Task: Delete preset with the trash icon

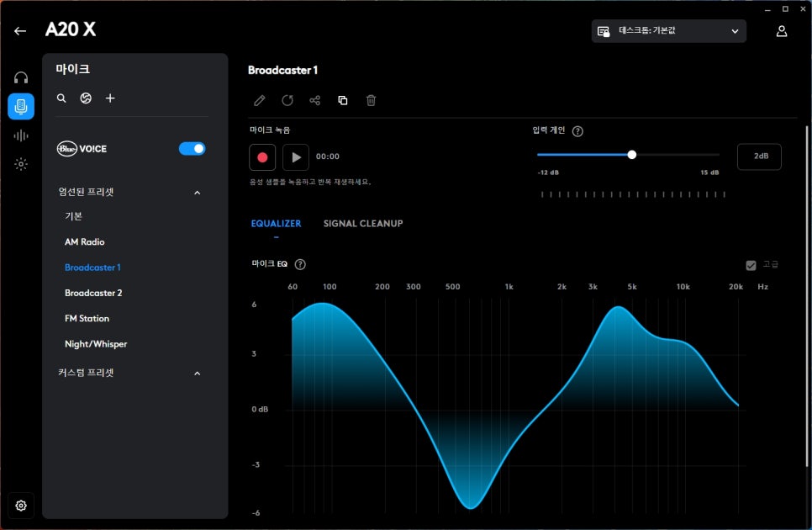Action: pos(371,101)
